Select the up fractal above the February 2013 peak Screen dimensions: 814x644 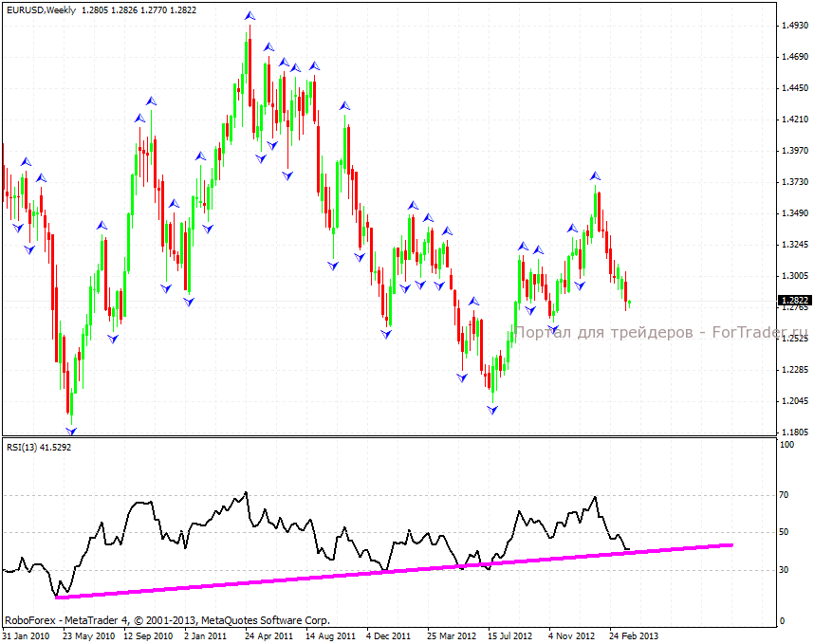595,176
